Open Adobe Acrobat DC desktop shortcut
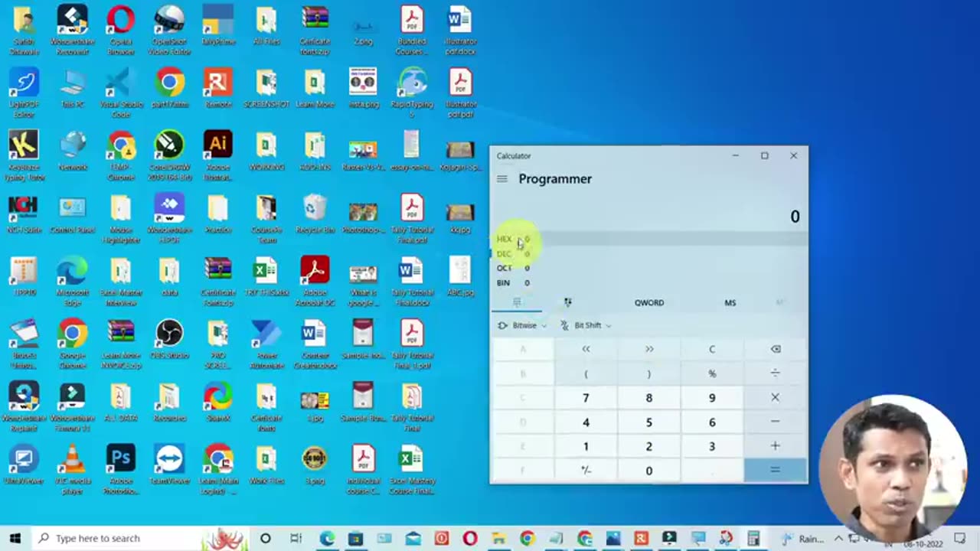Viewport: 980px width, 551px height. (x=315, y=282)
